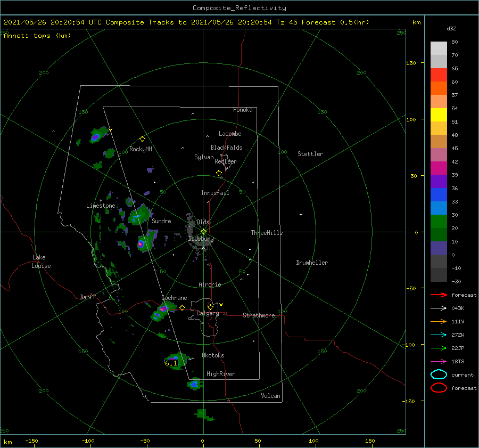Click the red forecast arrow in legend
The width and height of the screenshot is (479, 448).
point(439,295)
